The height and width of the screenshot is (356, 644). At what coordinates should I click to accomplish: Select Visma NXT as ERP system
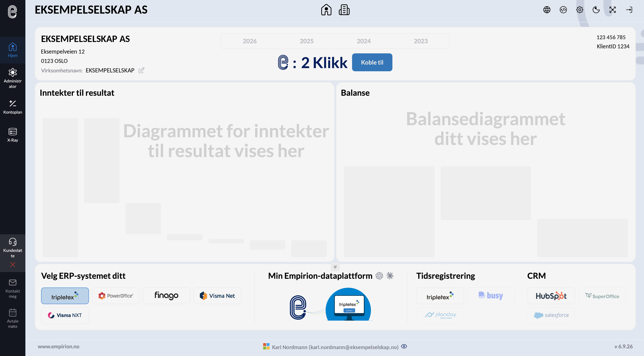[x=65, y=315]
